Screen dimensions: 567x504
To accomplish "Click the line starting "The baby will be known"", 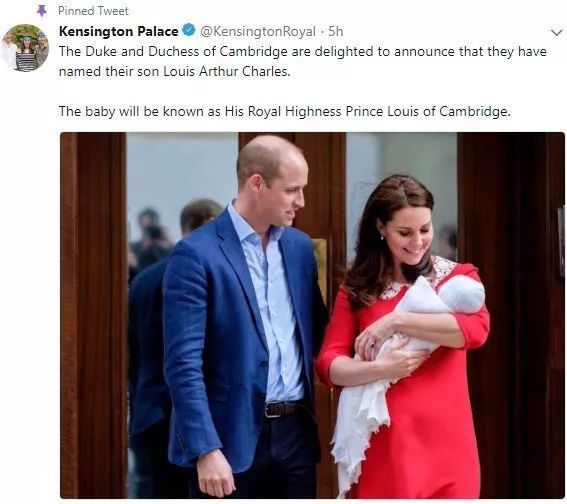I will 285,111.
